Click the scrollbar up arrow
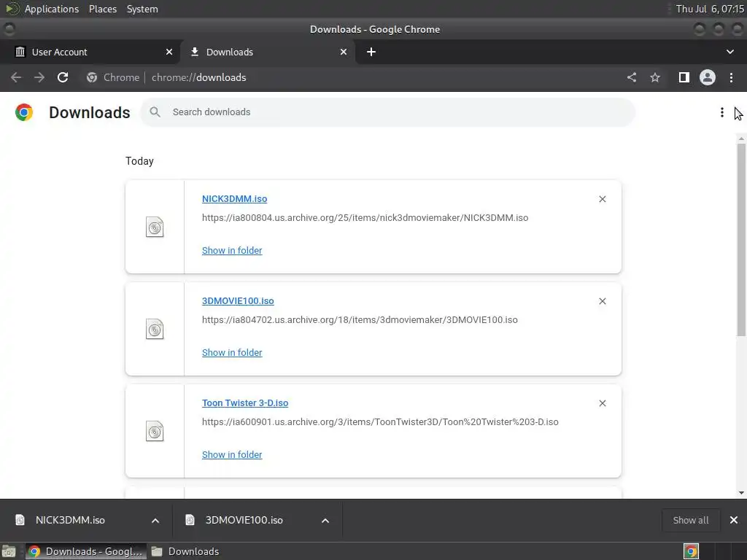The height and width of the screenshot is (560, 747). tap(741, 139)
